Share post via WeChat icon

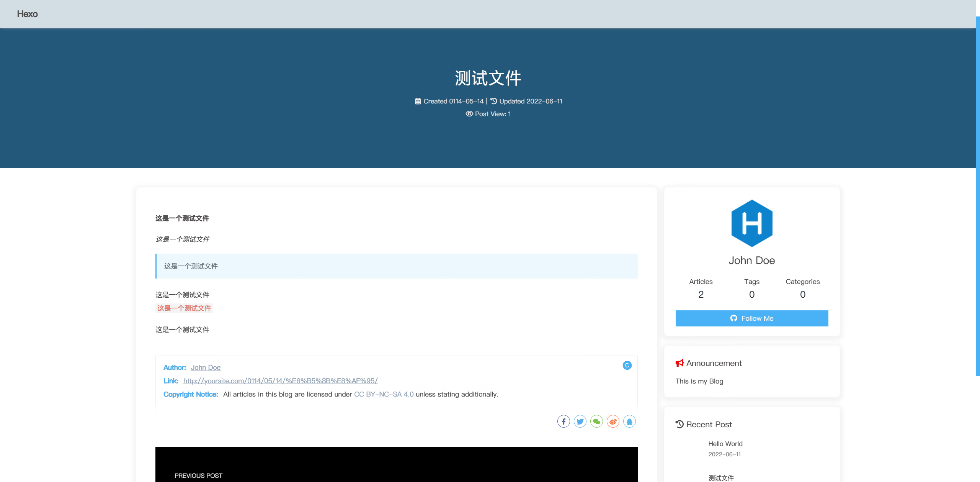pos(596,421)
